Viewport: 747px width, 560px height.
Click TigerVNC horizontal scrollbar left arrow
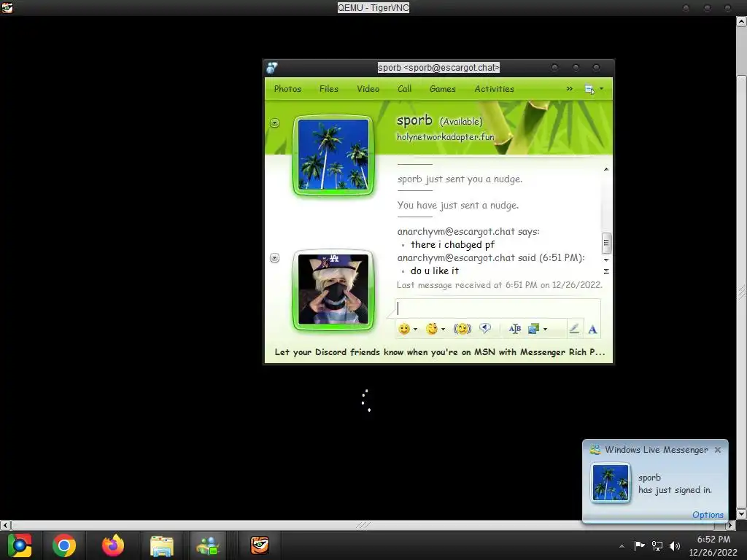tap(5, 525)
